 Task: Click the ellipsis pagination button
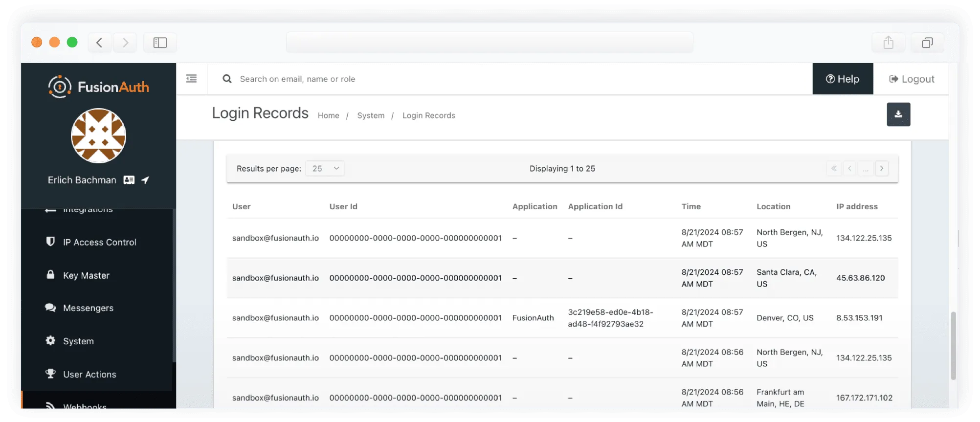coord(866,168)
